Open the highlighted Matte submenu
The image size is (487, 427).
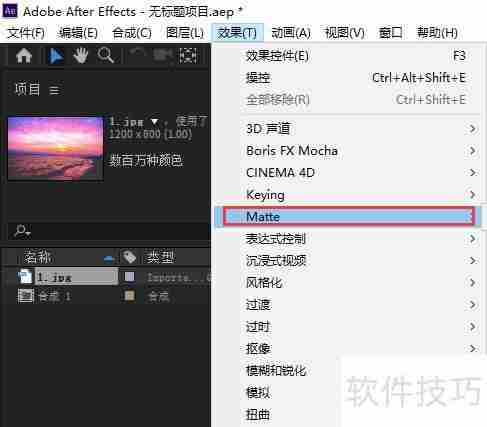[x=348, y=217]
